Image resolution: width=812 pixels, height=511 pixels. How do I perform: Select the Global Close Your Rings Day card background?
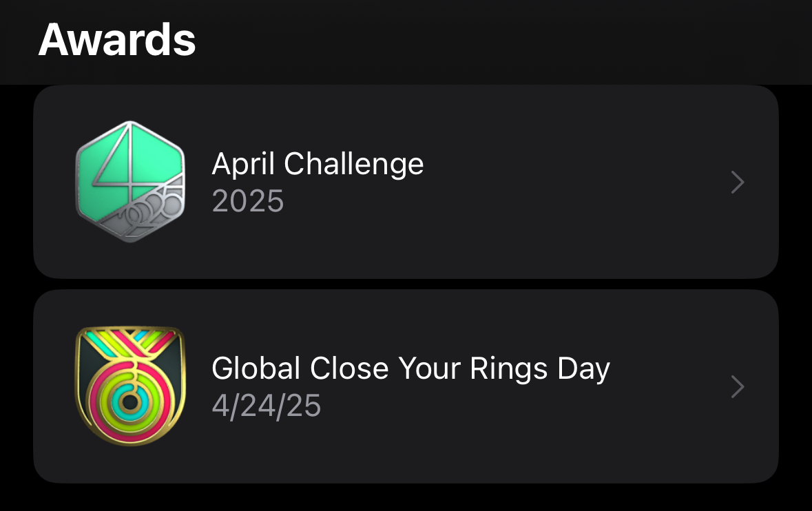(x=551, y=448)
